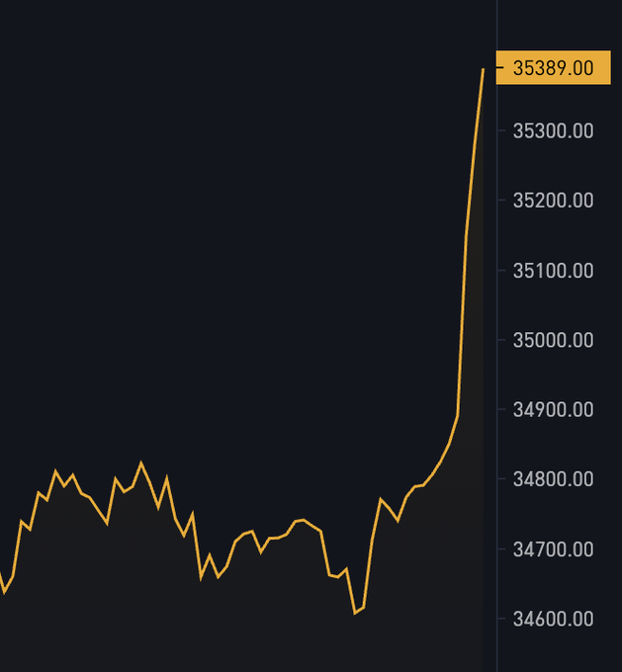Viewport: 622px width, 672px height.
Task: Select the bend where the line turns vertical
Action: [x=458, y=414]
